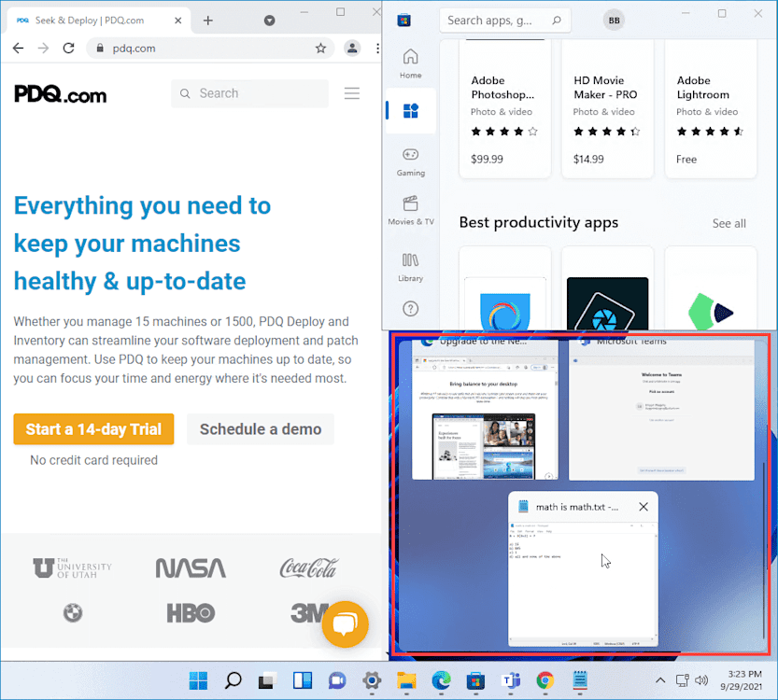Screen dimensions: 778x700
Task: Open the BB account avatar
Action: (x=614, y=21)
